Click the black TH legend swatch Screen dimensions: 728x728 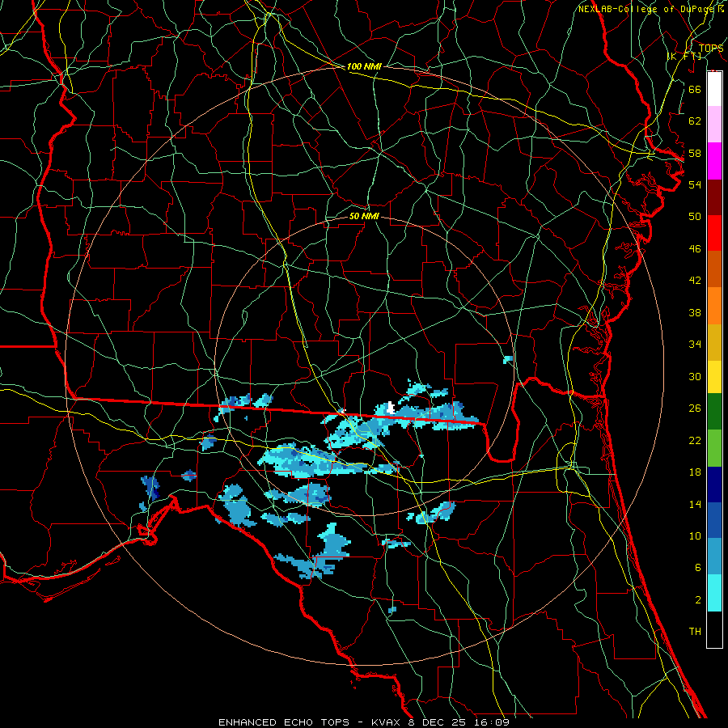(x=714, y=629)
